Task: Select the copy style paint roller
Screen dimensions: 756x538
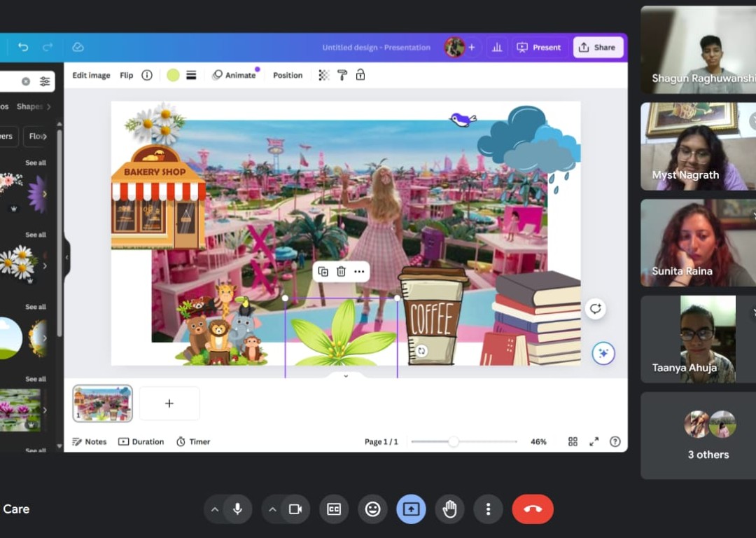Action: point(342,75)
